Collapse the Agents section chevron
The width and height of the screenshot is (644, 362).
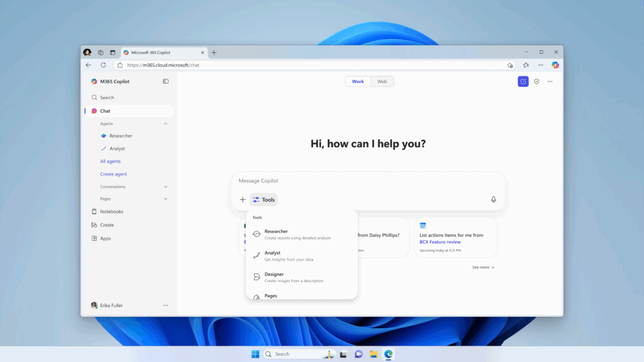coord(165,124)
